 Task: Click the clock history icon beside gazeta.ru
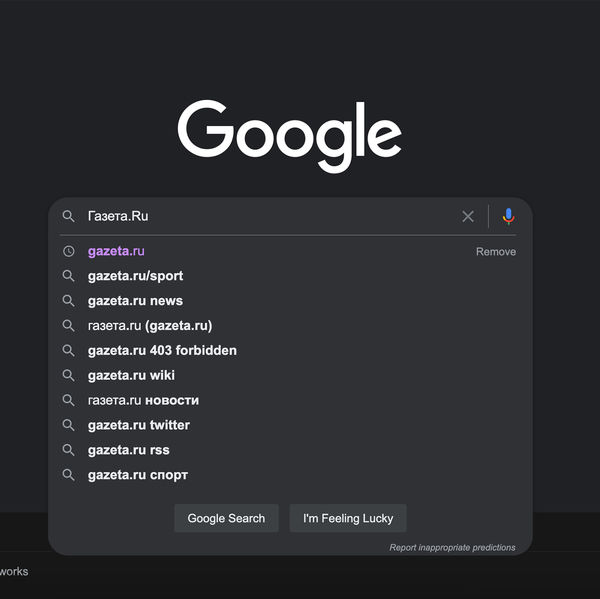pos(68,251)
